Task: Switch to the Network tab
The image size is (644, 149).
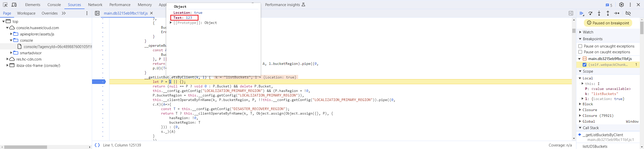Action: point(95,5)
